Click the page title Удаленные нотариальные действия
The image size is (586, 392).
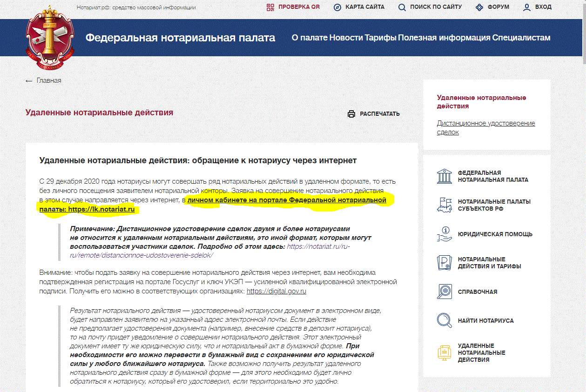[99, 113]
